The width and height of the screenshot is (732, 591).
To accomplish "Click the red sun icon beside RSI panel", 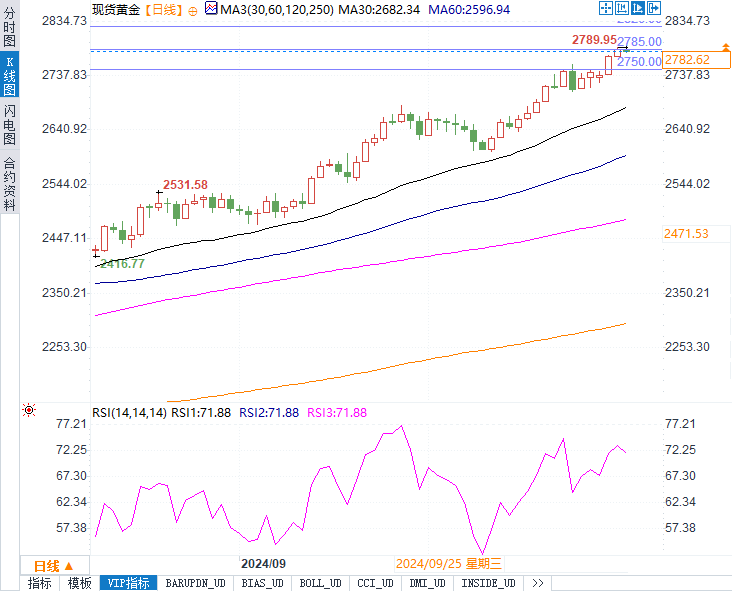I will pos(29,411).
